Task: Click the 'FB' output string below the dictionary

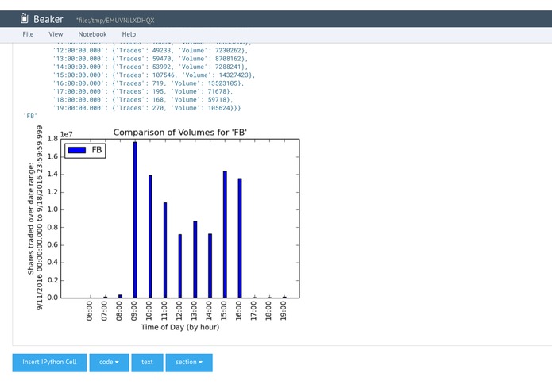Action: [x=30, y=116]
